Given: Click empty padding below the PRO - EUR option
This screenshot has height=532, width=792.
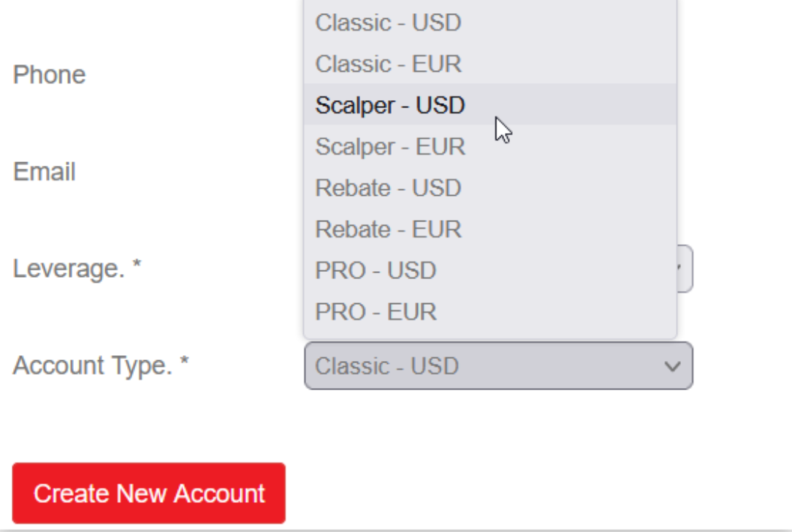Looking at the screenshot, I should [x=490, y=332].
